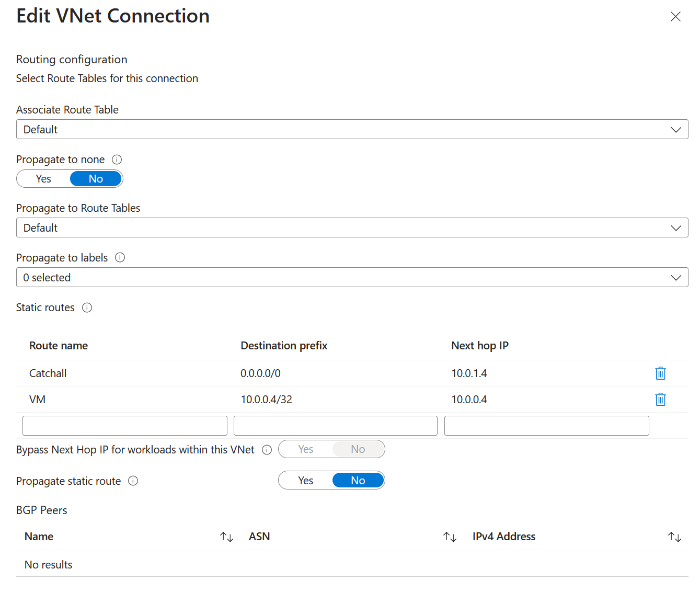700x592 pixels.
Task: Select the Catchall route name cell
Action: (x=48, y=373)
